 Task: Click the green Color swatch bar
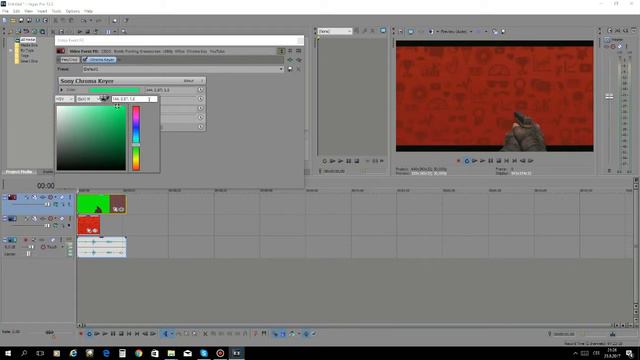coord(114,90)
